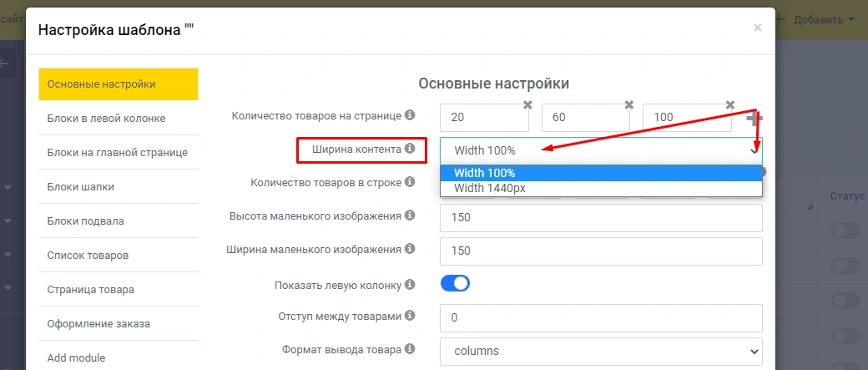Click info icon beside Ширина контента label

(x=410, y=149)
